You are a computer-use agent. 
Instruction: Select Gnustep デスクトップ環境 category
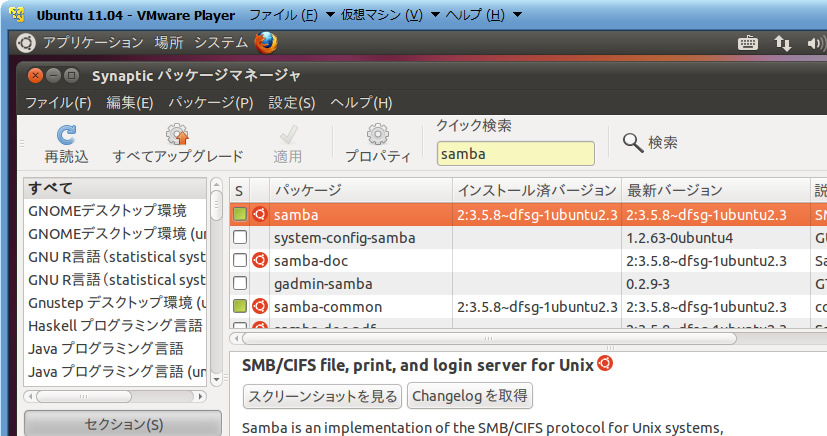pyautogui.click(x=115, y=303)
